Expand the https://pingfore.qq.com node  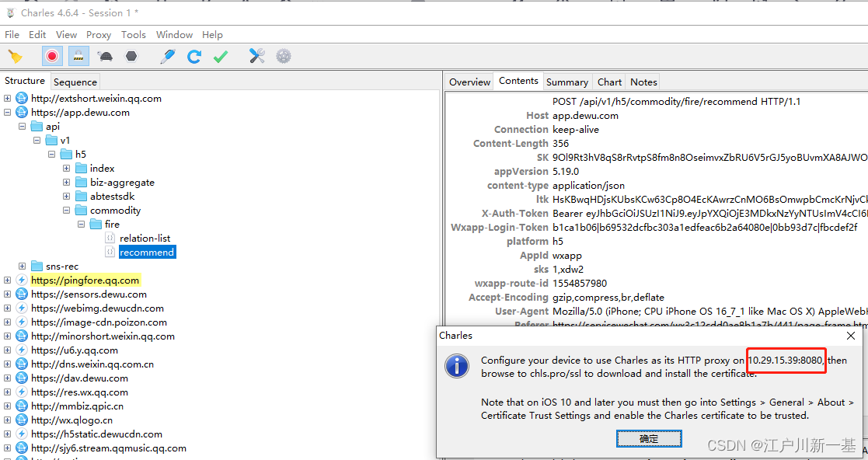click(7, 280)
